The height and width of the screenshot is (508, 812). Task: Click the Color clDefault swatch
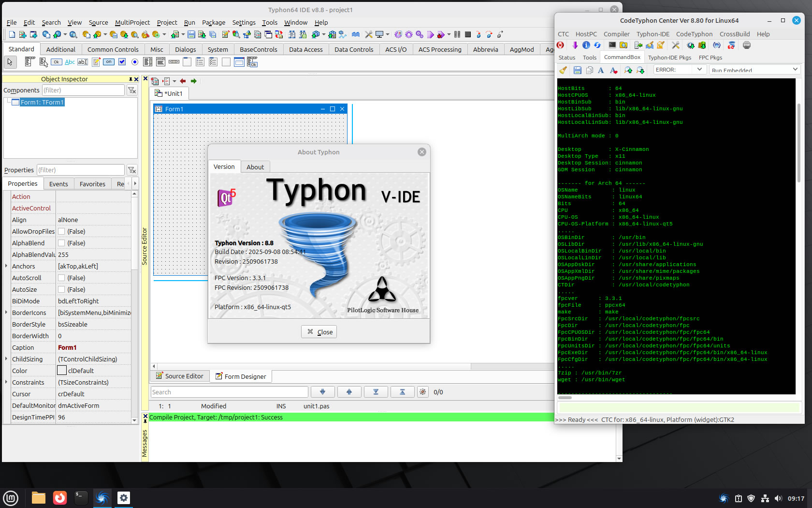(62, 370)
